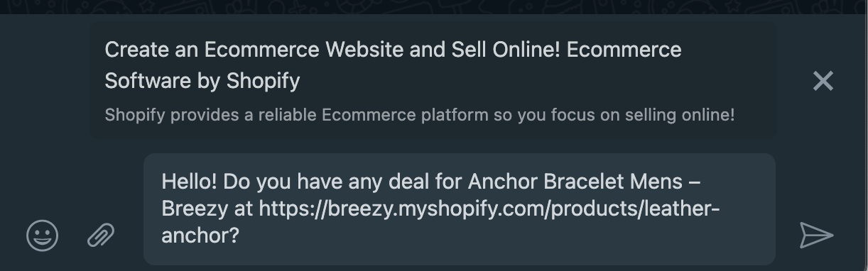Click the link preview title about Ecommerce Website
The width and height of the screenshot is (868, 271).
tap(393, 65)
